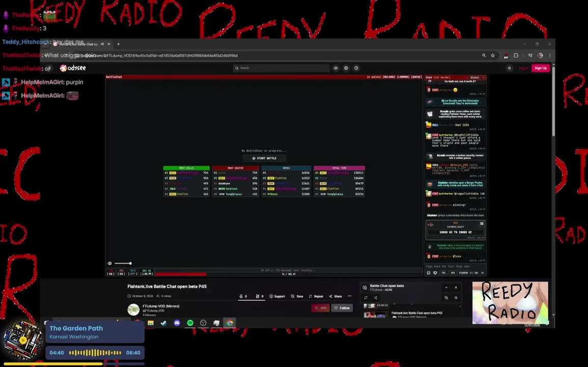Image resolution: width=588 pixels, height=367 pixels.
Task: Open Spotify from the taskbar
Action: pos(190,323)
